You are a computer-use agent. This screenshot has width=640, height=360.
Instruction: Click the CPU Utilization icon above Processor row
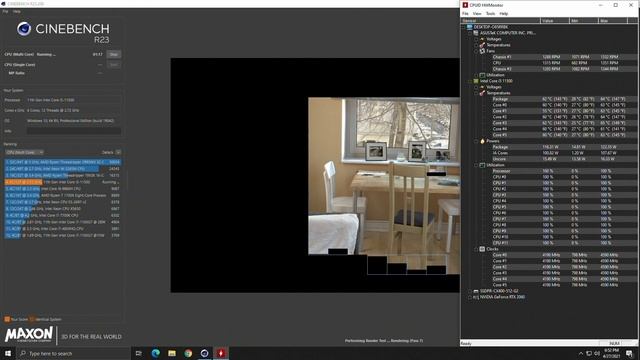pyautogui.click(x=482, y=165)
